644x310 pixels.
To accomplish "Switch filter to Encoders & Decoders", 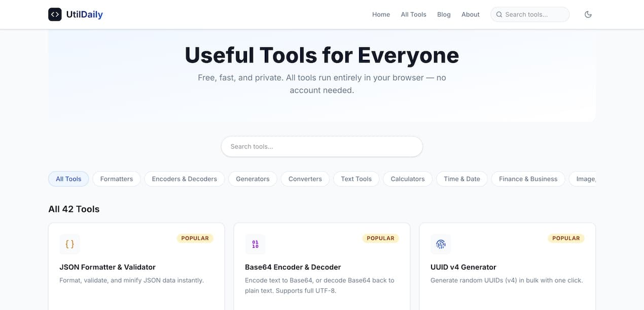I will click(184, 179).
